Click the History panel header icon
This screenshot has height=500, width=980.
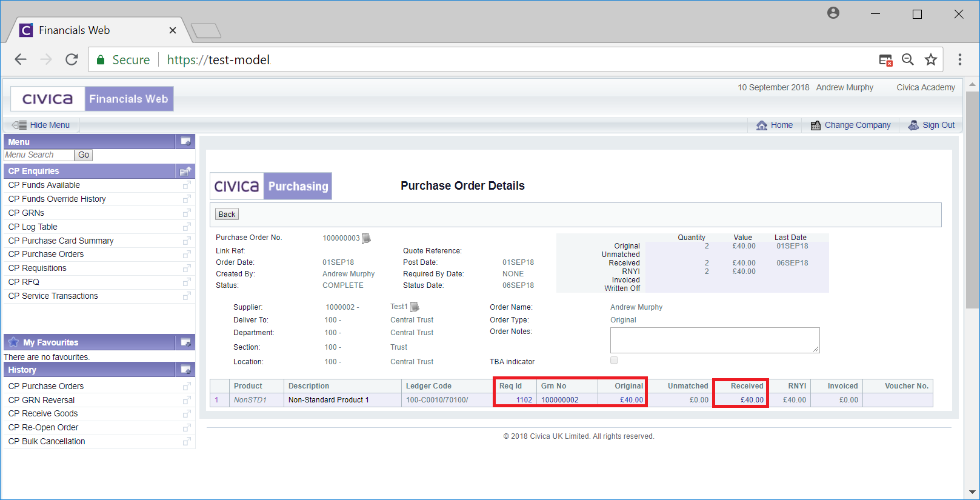tap(186, 370)
